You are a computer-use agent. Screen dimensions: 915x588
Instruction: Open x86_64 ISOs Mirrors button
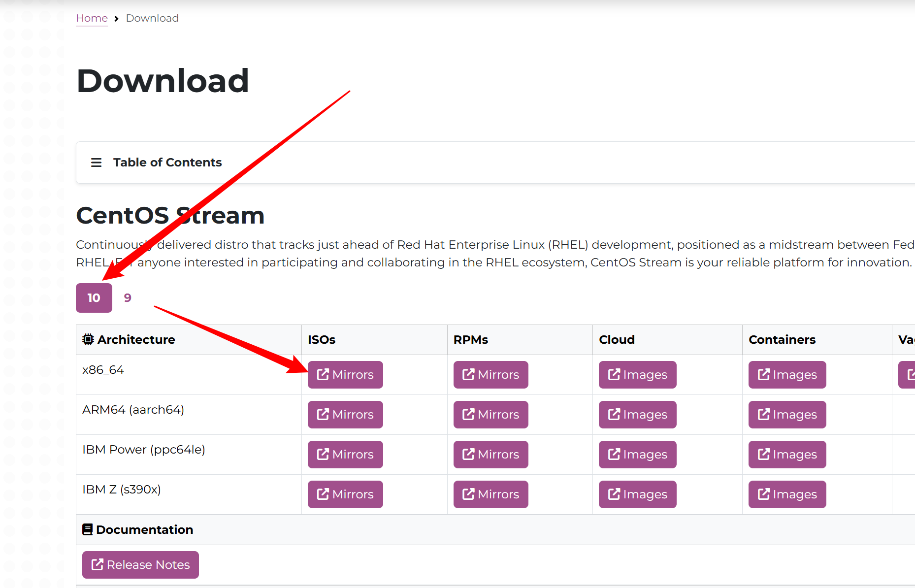345,375
